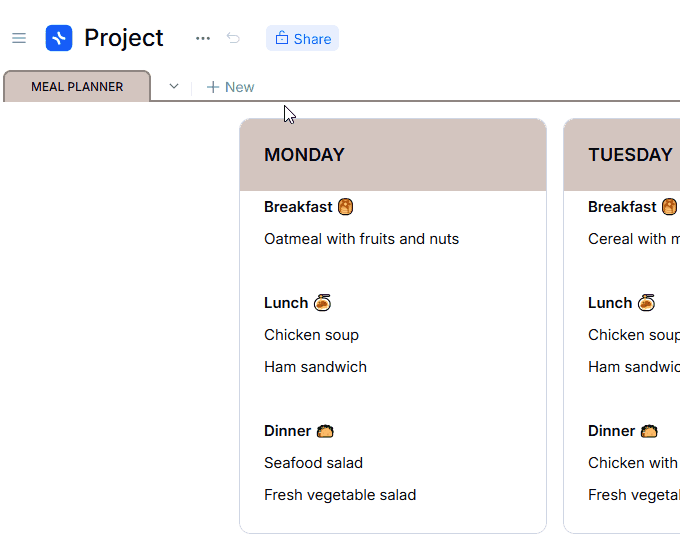Click Oatmeal with fruits and nuts entry
Viewport: 680px width, 550px height.
(361, 239)
